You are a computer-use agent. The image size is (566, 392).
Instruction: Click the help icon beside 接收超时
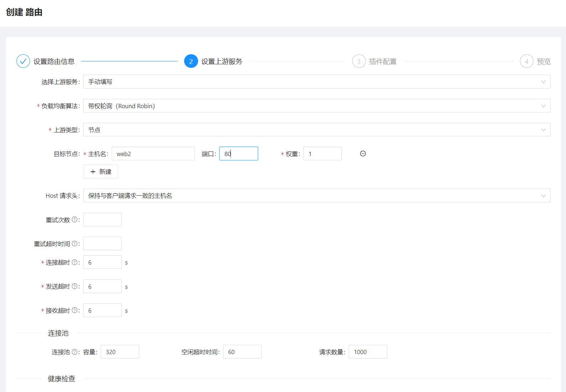pyautogui.click(x=75, y=310)
